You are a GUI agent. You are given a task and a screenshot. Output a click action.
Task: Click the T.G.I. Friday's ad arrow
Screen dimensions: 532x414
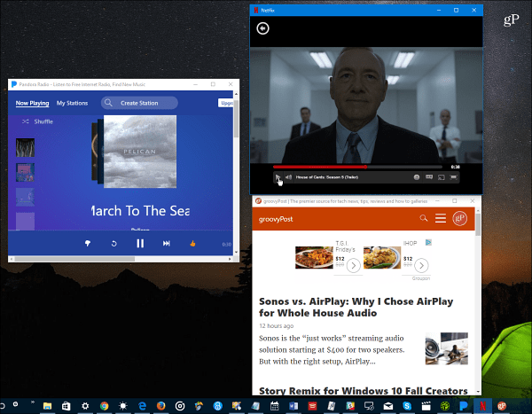[354, 265]
